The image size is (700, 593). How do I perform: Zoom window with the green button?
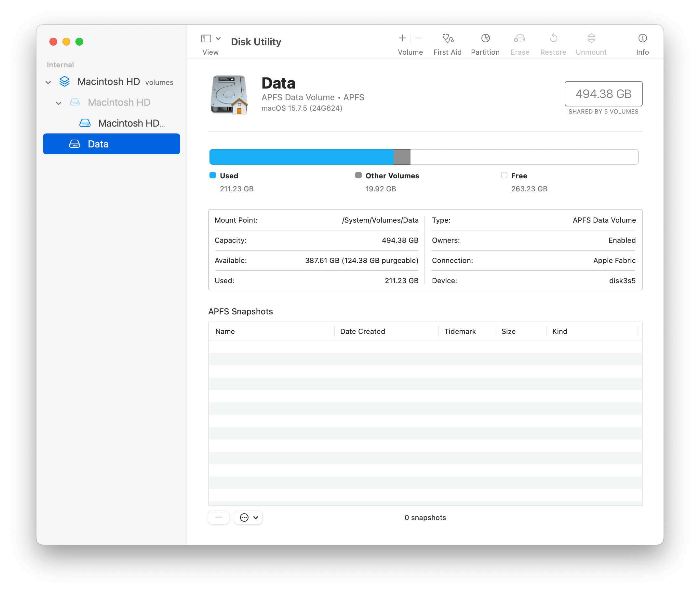[x=79, y=42]
